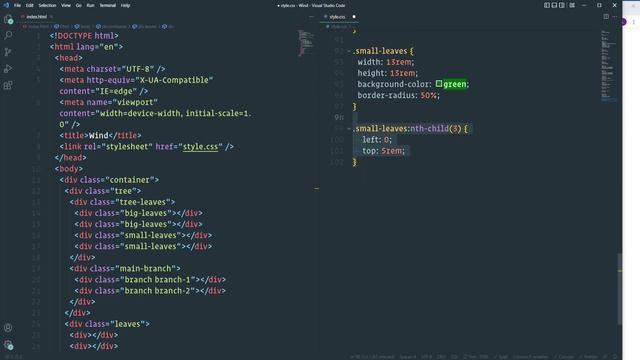Click the 'top: 5rem;' declaration
Viewport: 640px width, 360px height.
pyautogui.click(x=383, y=151)
